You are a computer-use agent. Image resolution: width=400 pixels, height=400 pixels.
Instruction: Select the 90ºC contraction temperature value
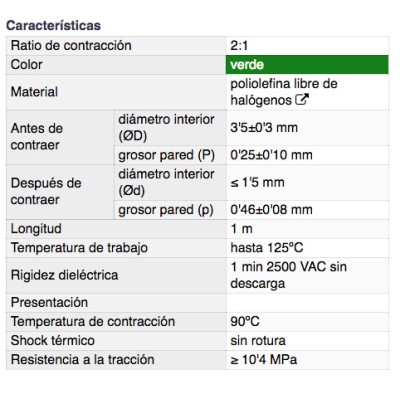(245, 322)
